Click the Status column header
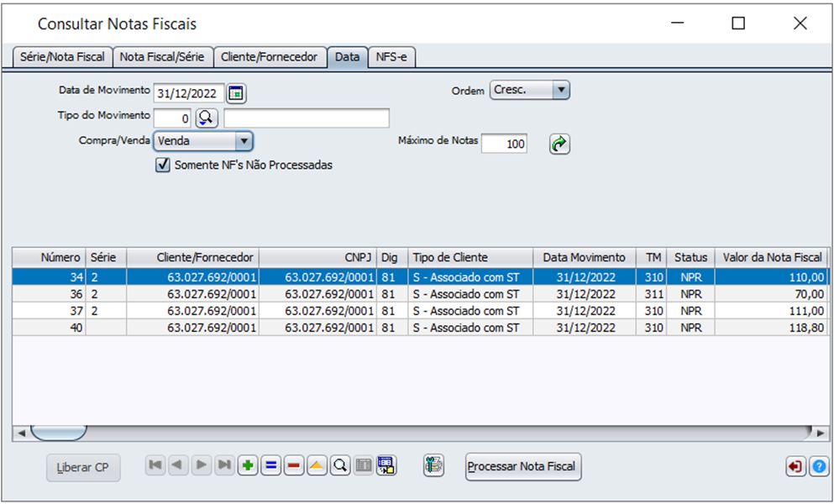 pyautogui.click(x=690, y=258)
